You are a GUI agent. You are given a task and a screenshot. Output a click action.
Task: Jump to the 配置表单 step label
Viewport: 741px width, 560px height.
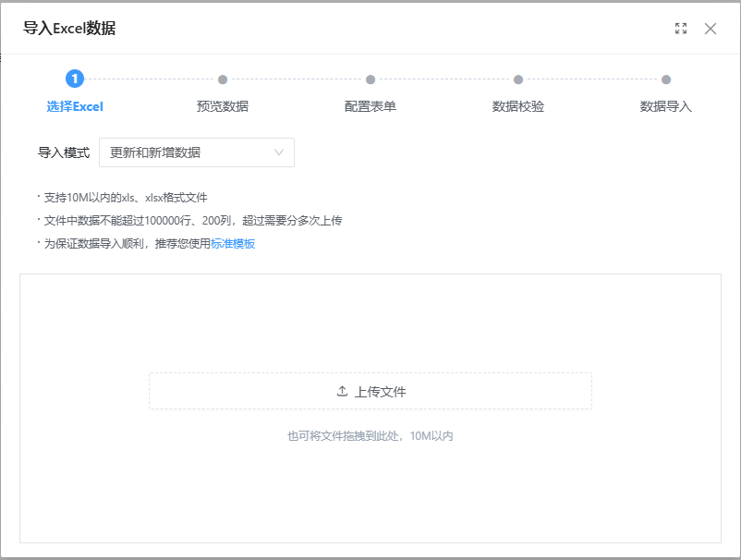(370, 106)
